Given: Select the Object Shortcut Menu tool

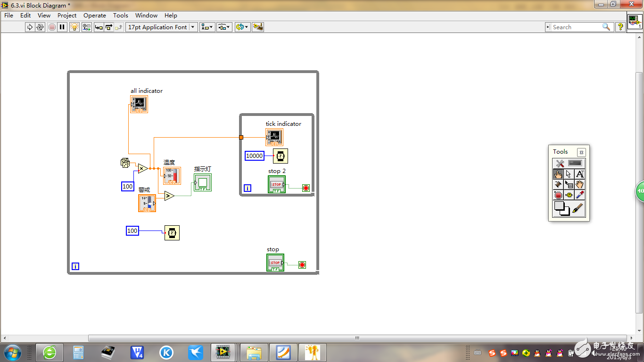Looking at the screenshot, I should pos(569,185).
